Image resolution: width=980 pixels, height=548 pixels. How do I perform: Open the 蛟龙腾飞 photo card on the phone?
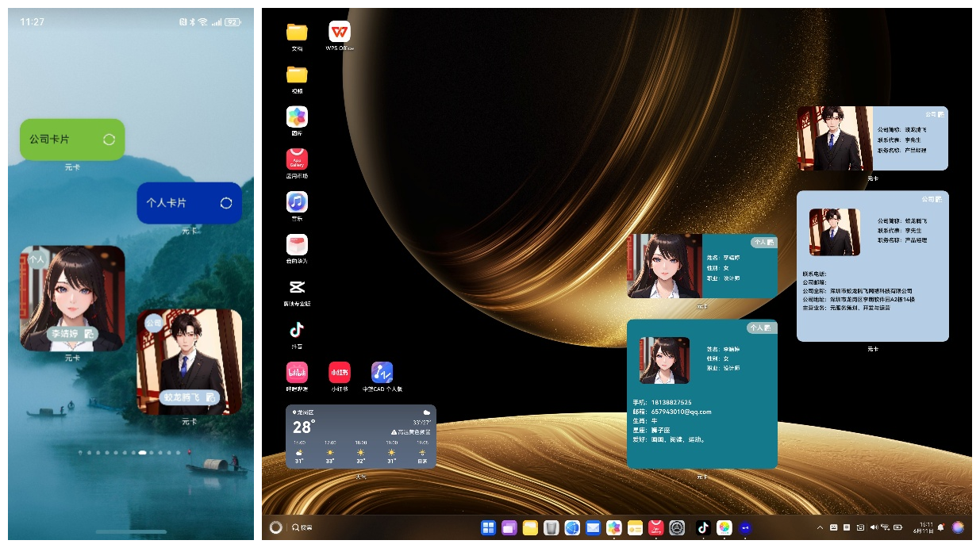pos(189,362)
